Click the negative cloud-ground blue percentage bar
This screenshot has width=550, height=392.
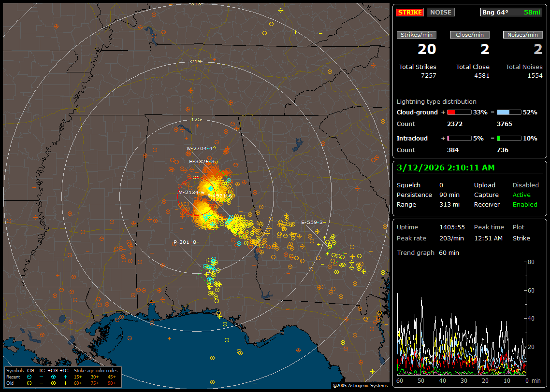tap(509, 112)
